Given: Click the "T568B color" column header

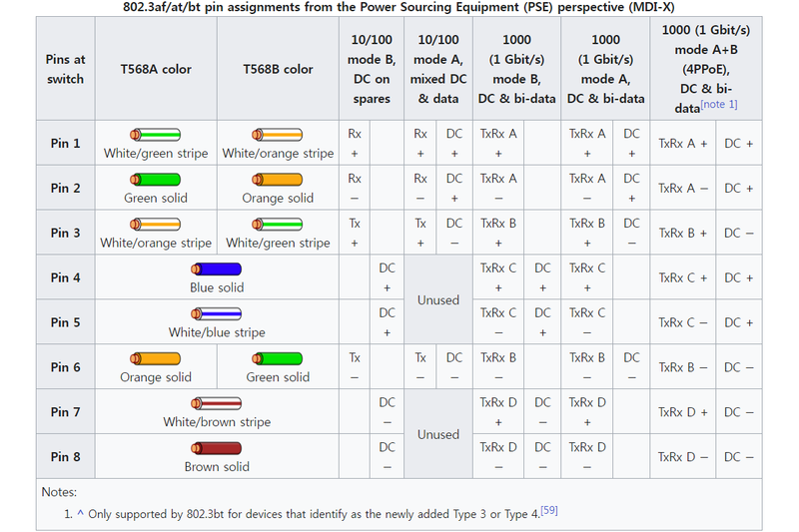Looking at the screenshot, I should [278, 69].
